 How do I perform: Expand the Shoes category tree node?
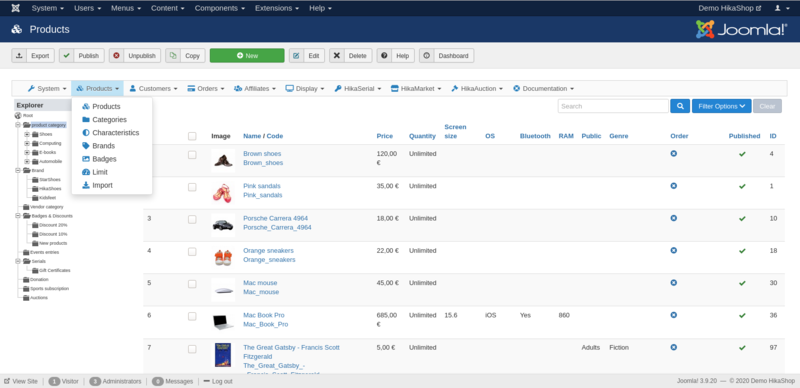(27, 134)
